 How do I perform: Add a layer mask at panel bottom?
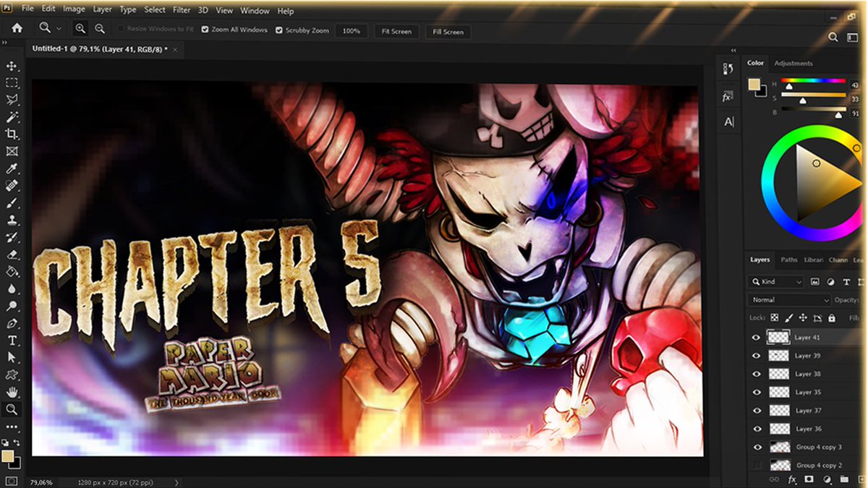(x=809, y=479)
